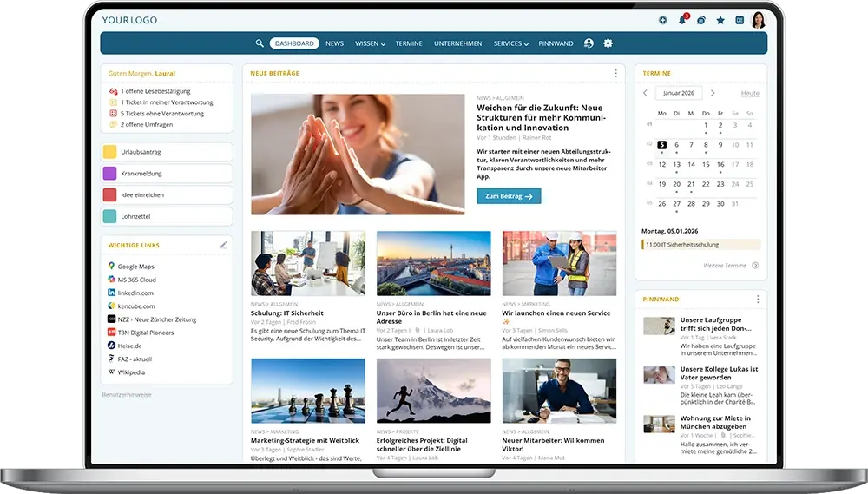The image size is (868, 494).
Task: Open 1 offene Lesebestätigung item
Action: (x=155, y=91)
